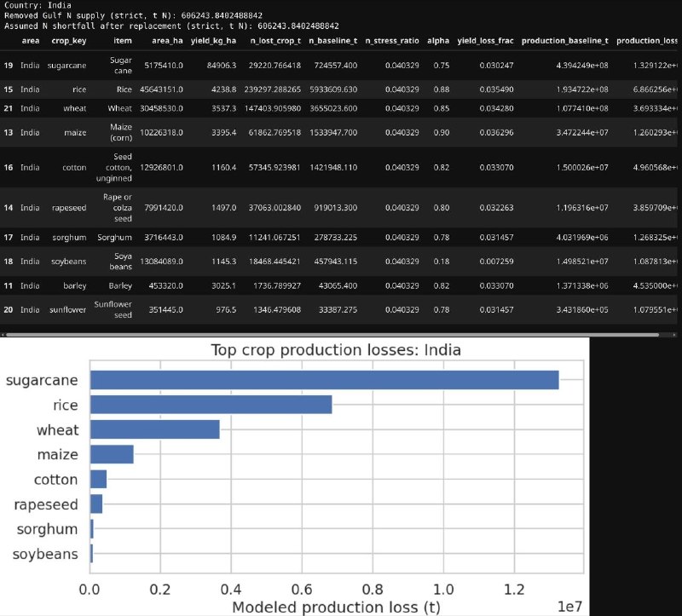The height and width of the screenshot is (616, 682).
Task: Click the 'crop_key' column header
Action: coord(66,40)
